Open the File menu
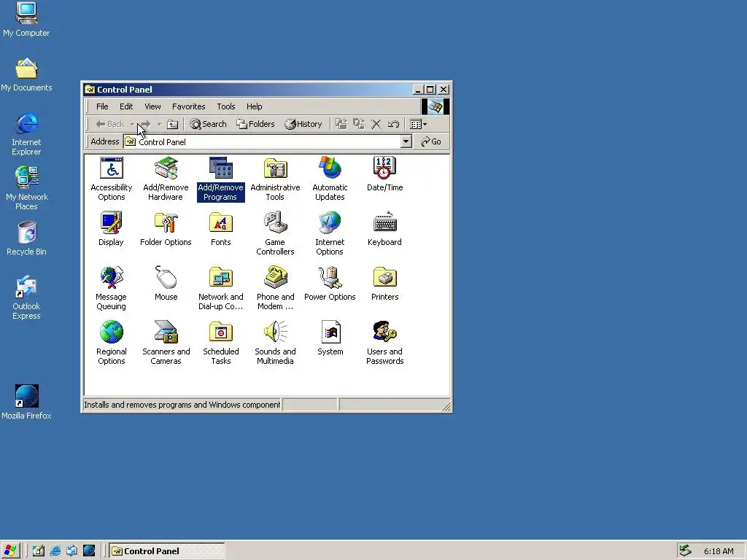Screen dimensions: 747x560 pyautogui.click(x=102, y=106)
